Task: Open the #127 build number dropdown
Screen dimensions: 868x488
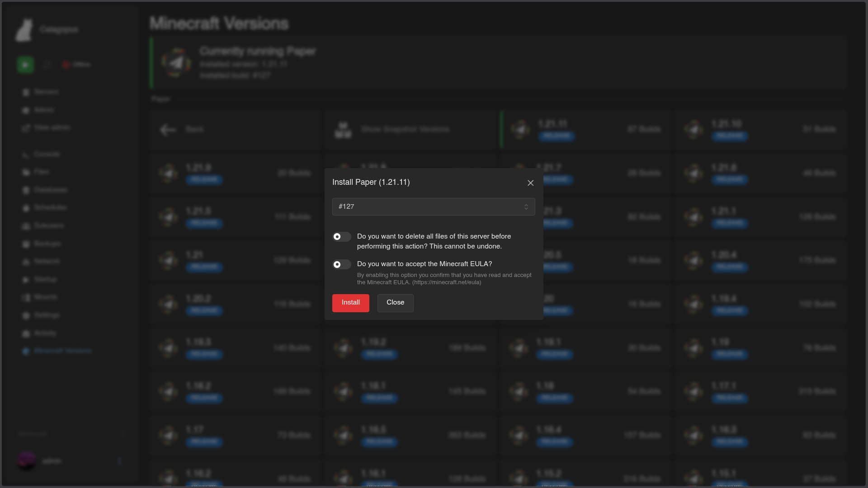Action: 433,206
